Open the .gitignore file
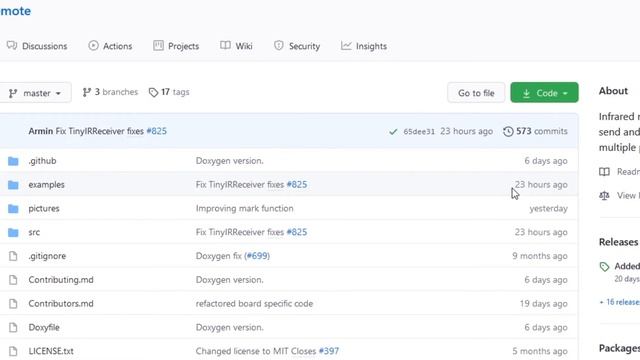Image resolution: width=640 pixels, height=360 pixels. click(47, 256)
